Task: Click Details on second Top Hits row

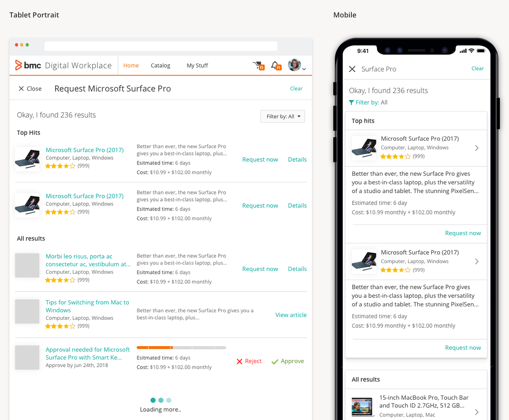Action: pos(297,205)
